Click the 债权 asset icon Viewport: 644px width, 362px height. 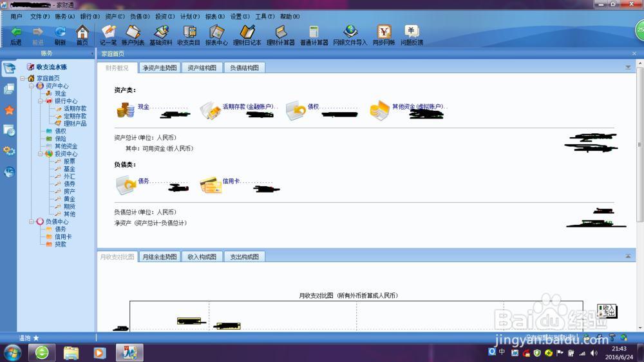click(x=296, y=111)
